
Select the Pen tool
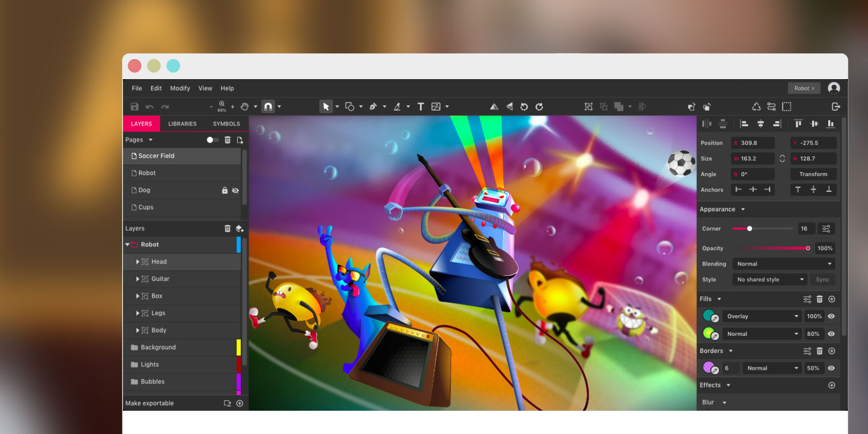pos(373,106)
